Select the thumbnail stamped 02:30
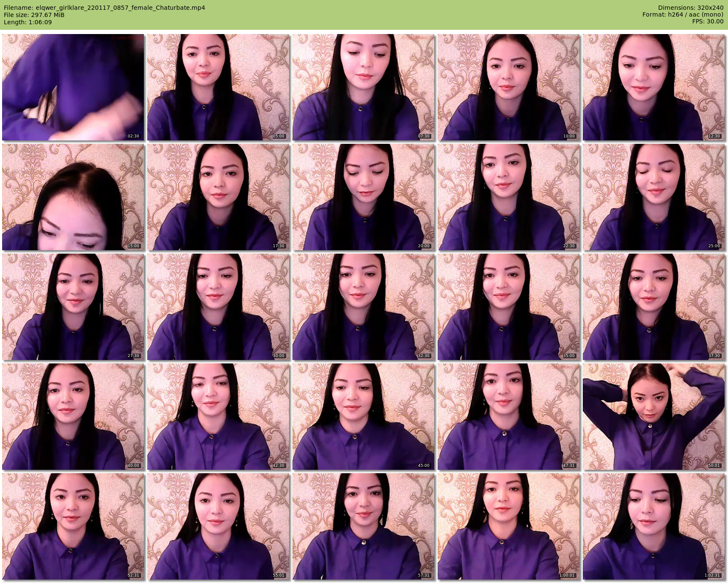 point(73,87)
